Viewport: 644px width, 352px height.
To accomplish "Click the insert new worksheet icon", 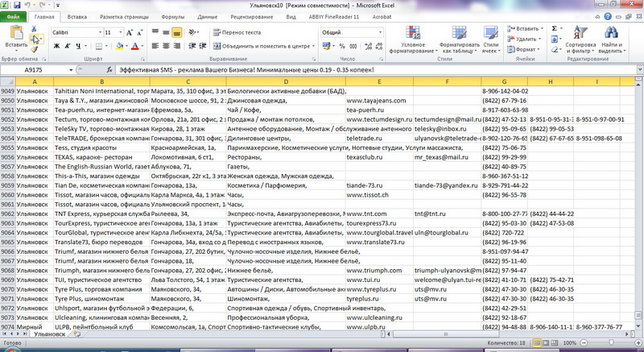I will pyautogui.click(x=76, y=334).
